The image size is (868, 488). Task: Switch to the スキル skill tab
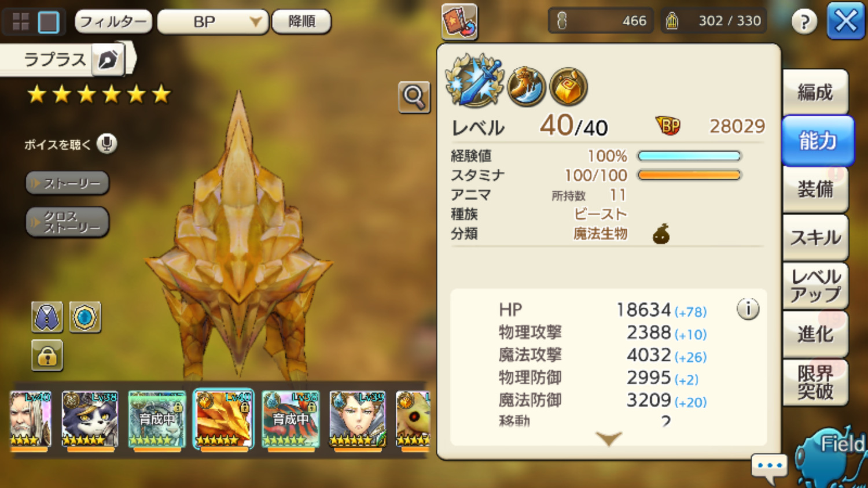815,238
